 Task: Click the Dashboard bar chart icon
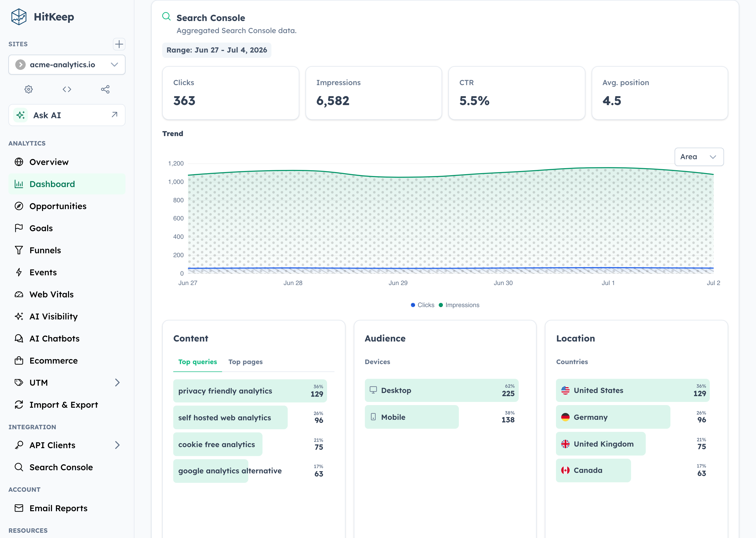tap(19, 184)
